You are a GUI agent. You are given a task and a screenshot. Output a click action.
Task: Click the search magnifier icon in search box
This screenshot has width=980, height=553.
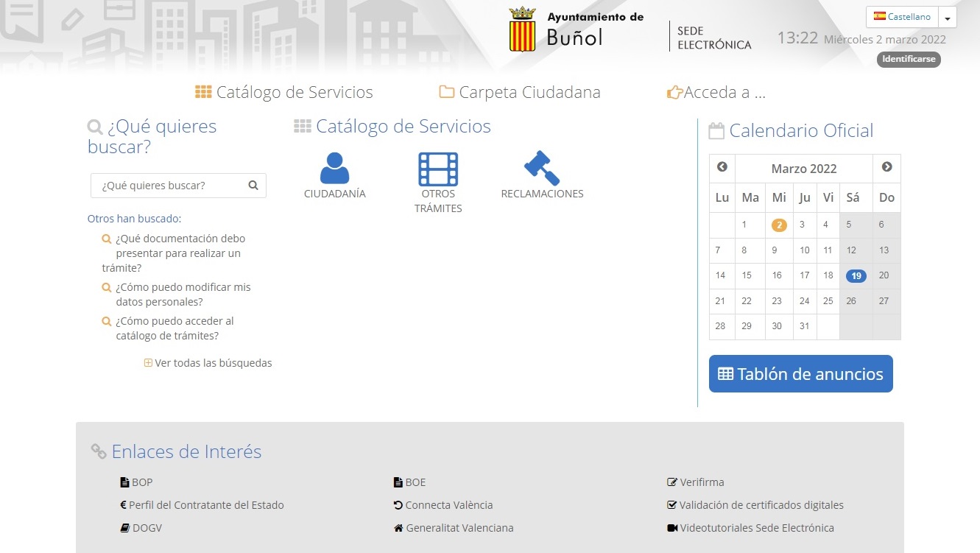click(x=253, y=186)
